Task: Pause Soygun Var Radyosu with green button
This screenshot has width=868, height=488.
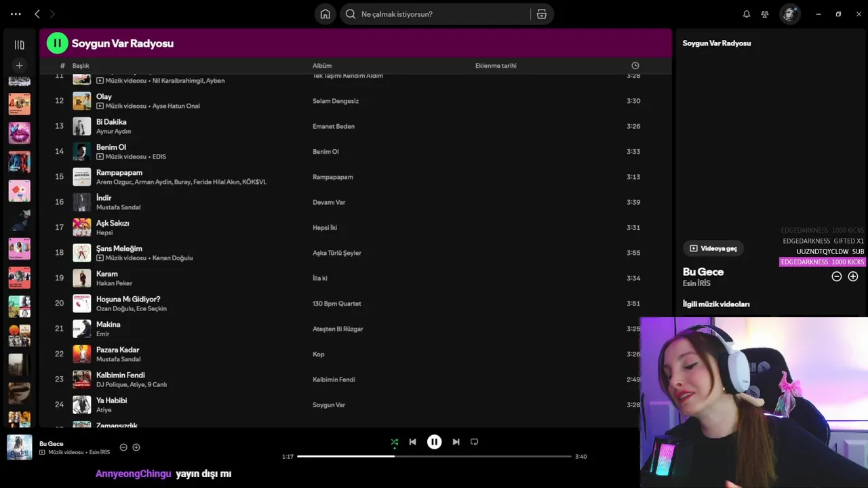Action: (57, 43)
